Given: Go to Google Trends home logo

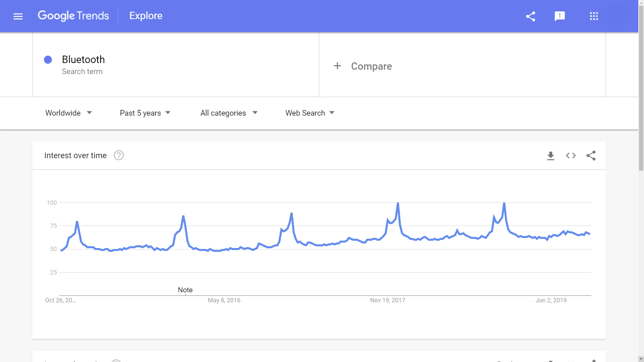Looking at the screenshot, I should pyautogui.click(x=73, y=16).
